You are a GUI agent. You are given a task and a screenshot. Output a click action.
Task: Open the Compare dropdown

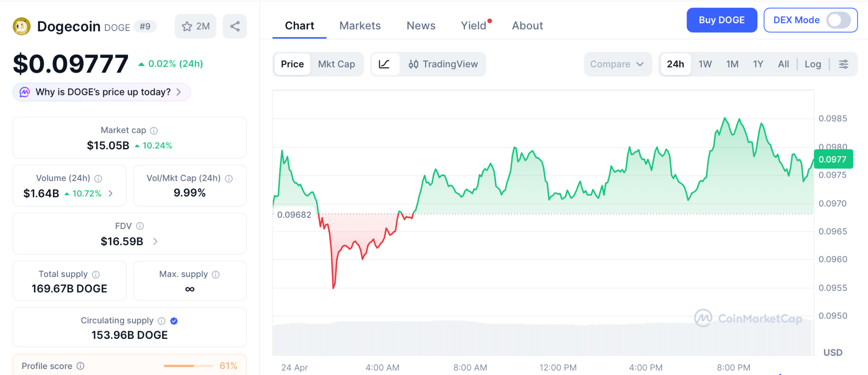[617, 64]
